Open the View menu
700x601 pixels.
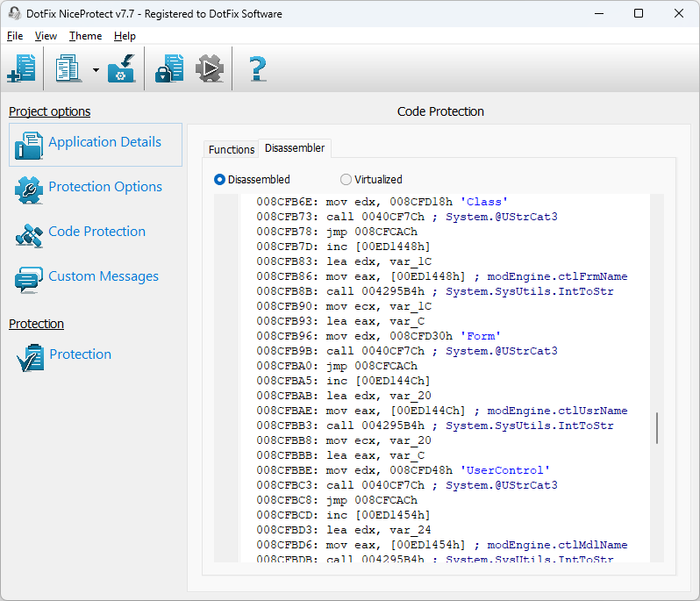point(46,36)
